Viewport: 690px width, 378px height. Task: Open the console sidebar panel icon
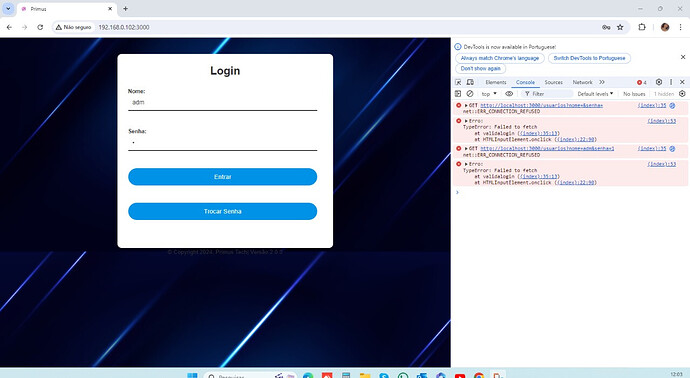pos(458,94)
